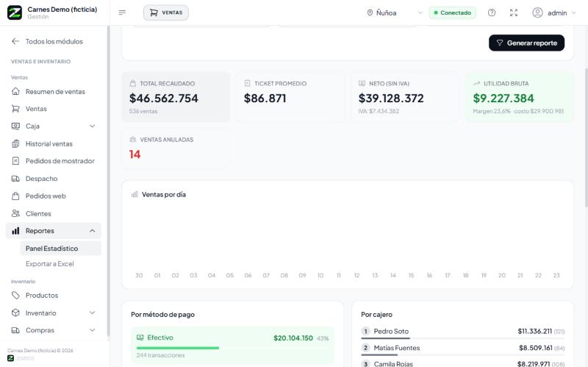Click the hamburger menu icon in header
The width and height of the screenshot is (588, 367).
pos(122,13)
